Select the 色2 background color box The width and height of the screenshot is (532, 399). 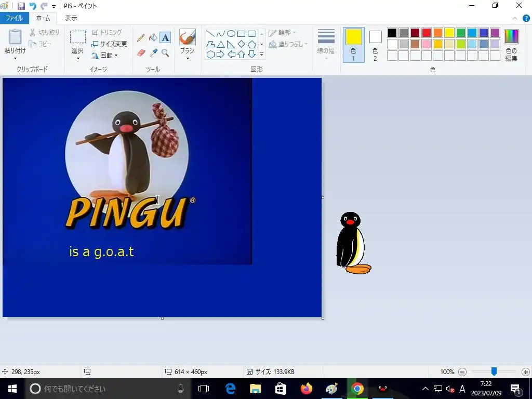(375, 45)
